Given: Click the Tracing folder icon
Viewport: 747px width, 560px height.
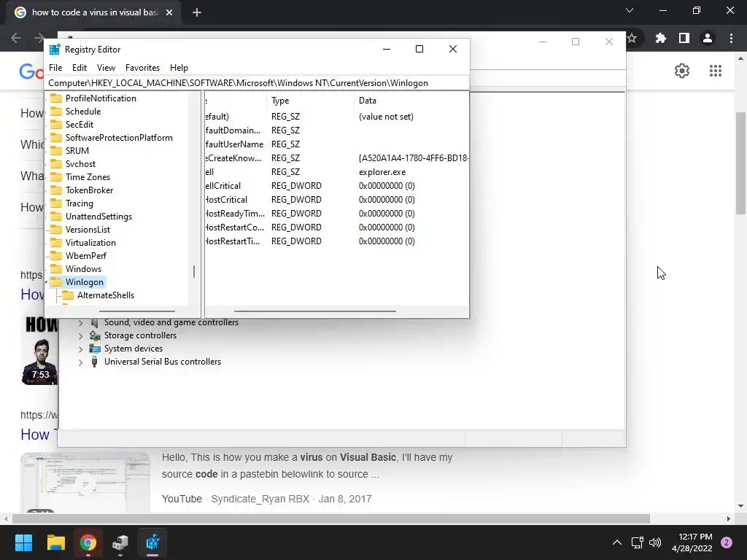Looking at the screenshot, I should pyautogui.click(x=56, y=203).
